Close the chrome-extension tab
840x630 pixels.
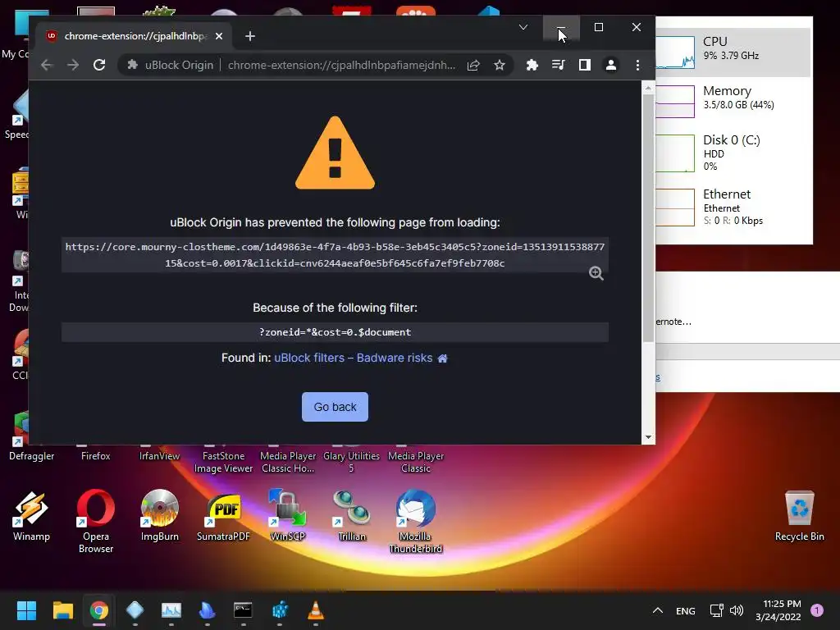[x=218, y=36]
